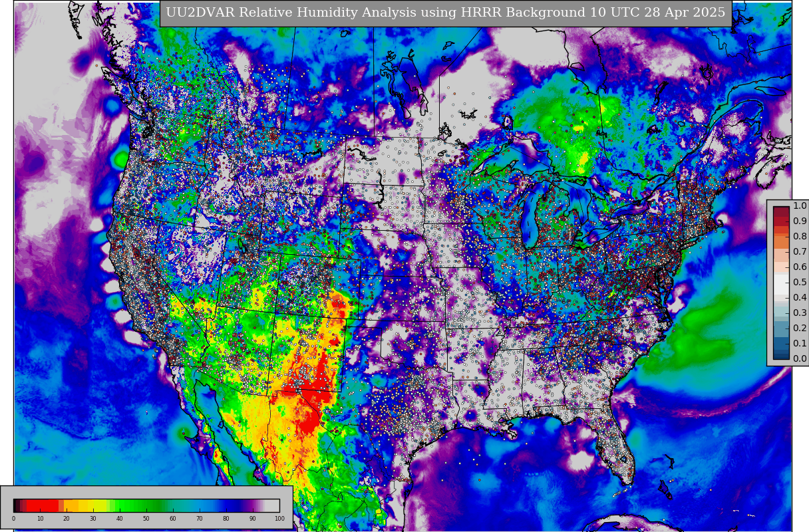Click the 0.1 label on vertical colorbar

pos(800,344)
